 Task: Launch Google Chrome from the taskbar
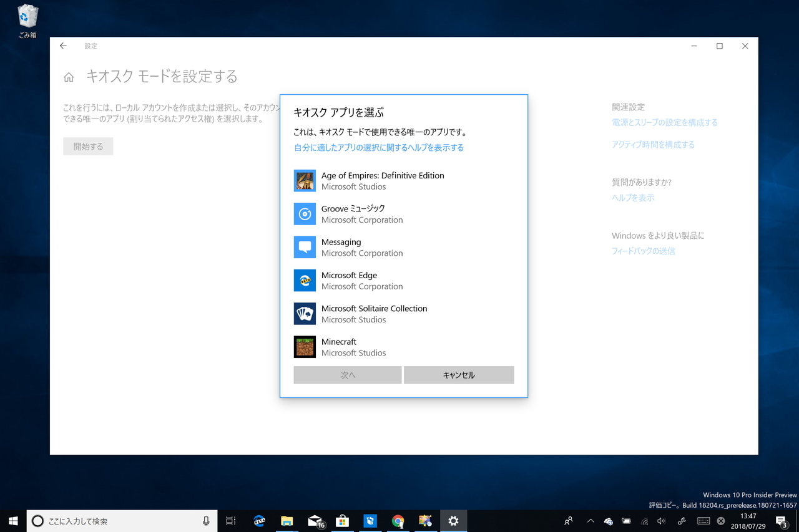pos(398,521)
